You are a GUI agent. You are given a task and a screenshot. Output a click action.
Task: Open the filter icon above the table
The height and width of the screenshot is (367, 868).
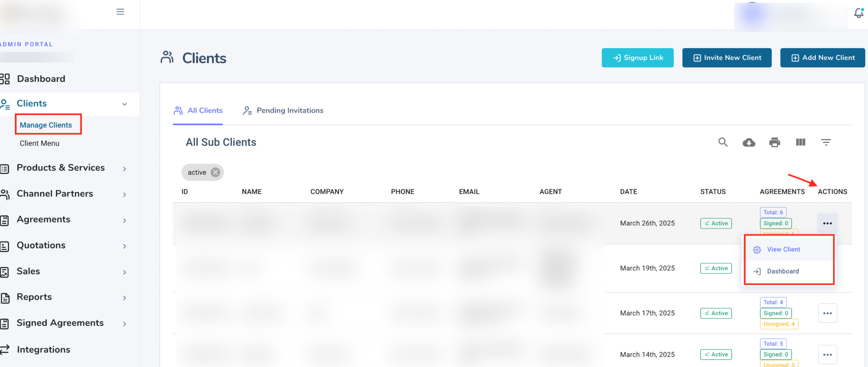coord(826,142)
